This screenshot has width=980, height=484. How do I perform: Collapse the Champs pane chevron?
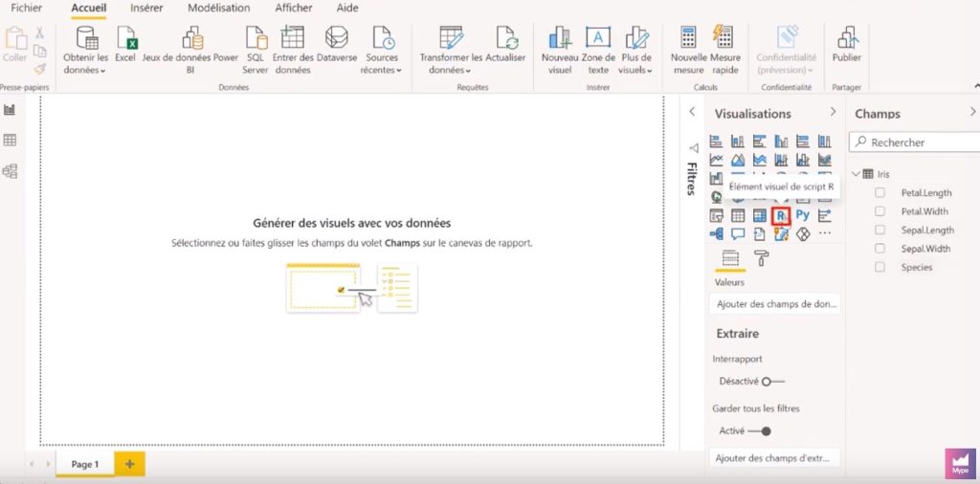click(x=972, y=111)
